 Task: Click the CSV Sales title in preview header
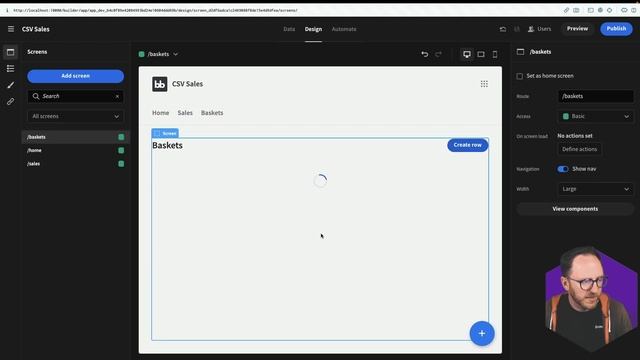tap(187, 84)
